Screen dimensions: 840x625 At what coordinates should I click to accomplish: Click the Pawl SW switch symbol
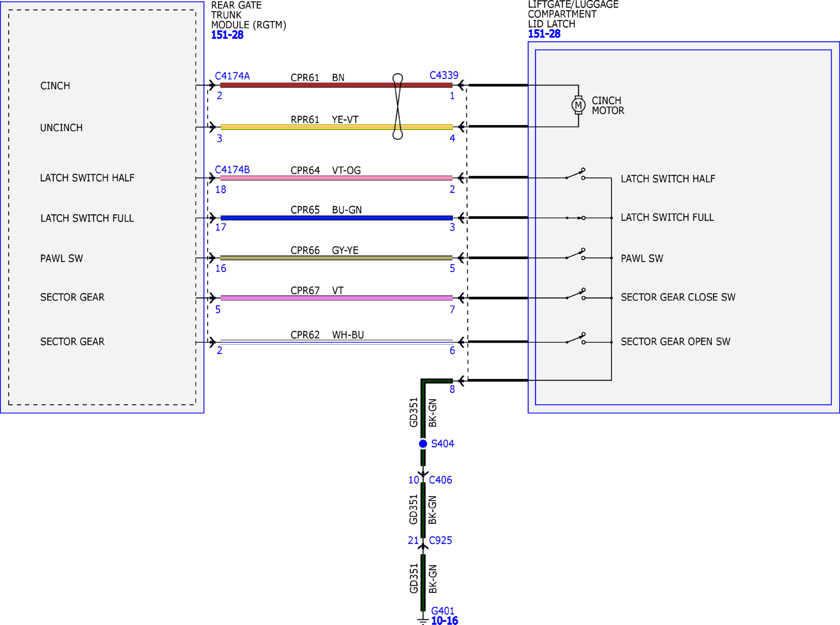coord(576,254)
